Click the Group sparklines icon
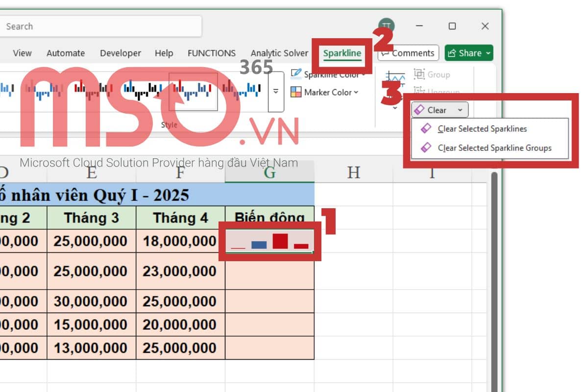Image resolution: width=588 pixels, height=392 pixels. (x=419, y=74)
